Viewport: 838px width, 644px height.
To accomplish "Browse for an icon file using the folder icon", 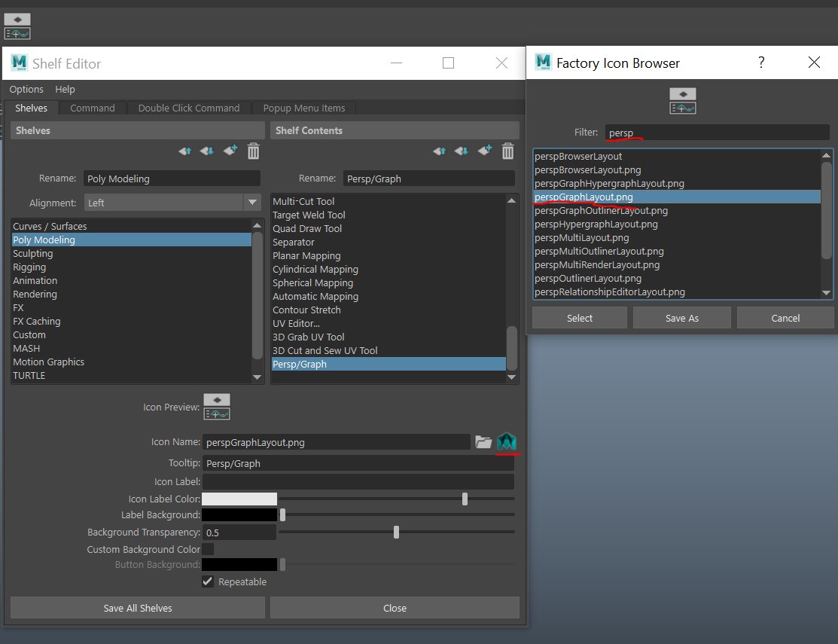I will [x=483, y=442].
